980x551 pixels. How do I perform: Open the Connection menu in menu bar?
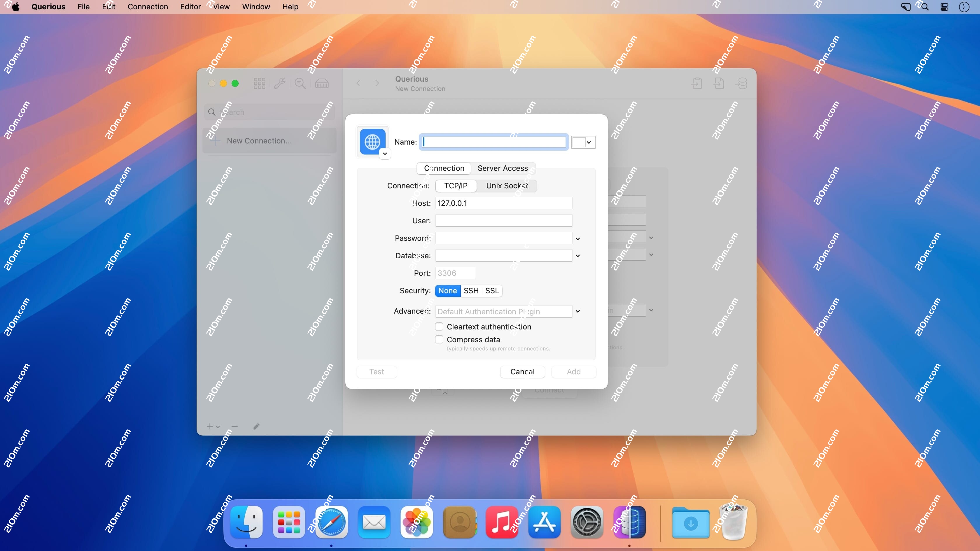tap(148, 7)
